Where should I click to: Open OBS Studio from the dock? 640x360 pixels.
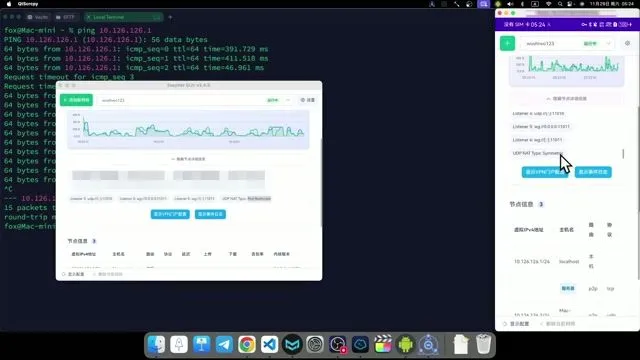coord(338,344)
